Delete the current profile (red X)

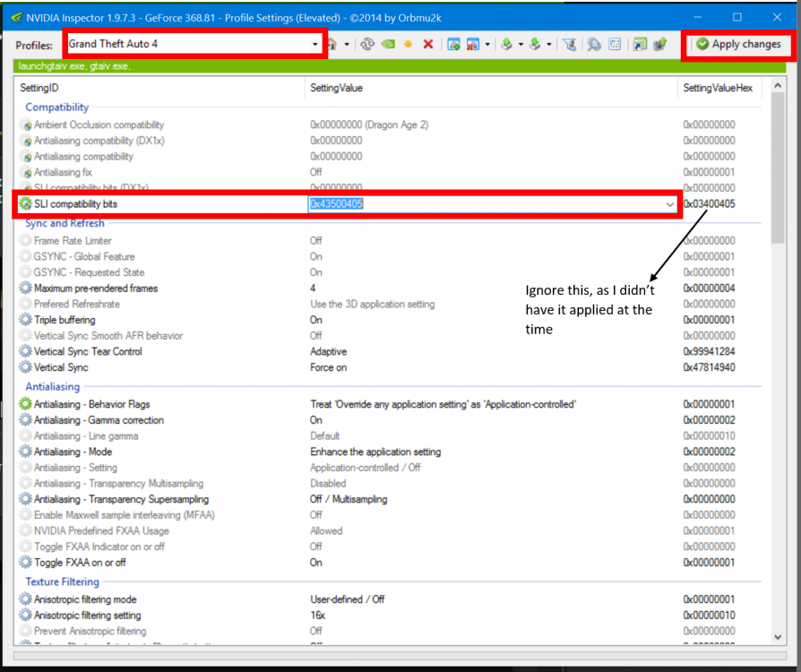[428, 45]
